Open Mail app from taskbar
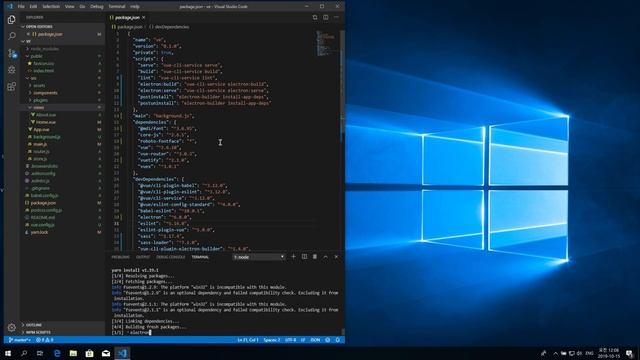The image size is (640, 360). click(x=106, y=353)
